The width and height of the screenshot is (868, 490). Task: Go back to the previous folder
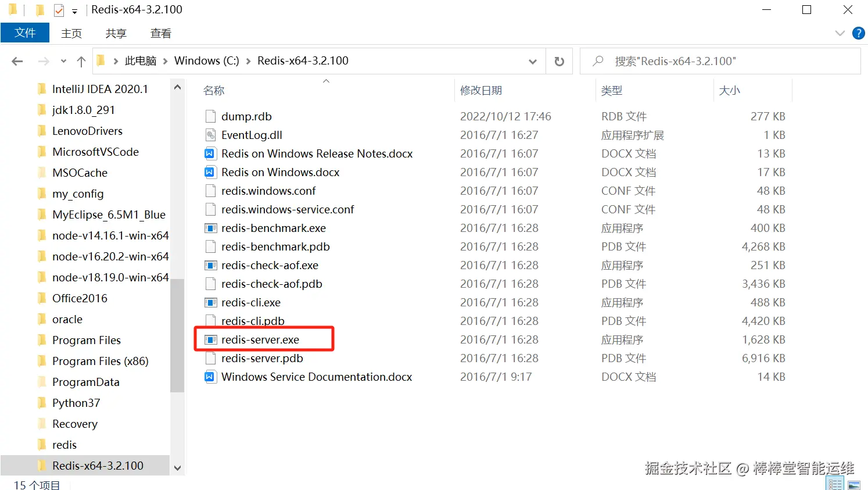point(17,61)
